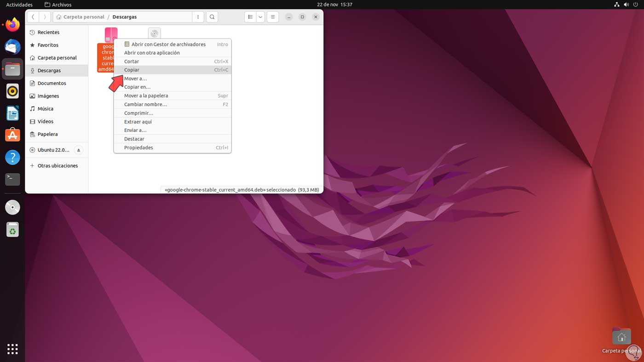Screen dimensions: 644x362
Task: Open the Descargas sidebar entry
Action: coord(51,70)
